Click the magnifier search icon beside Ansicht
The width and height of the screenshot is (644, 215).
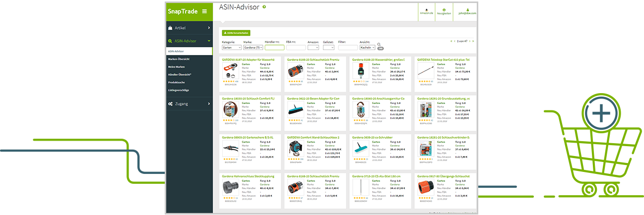(379, 45)
